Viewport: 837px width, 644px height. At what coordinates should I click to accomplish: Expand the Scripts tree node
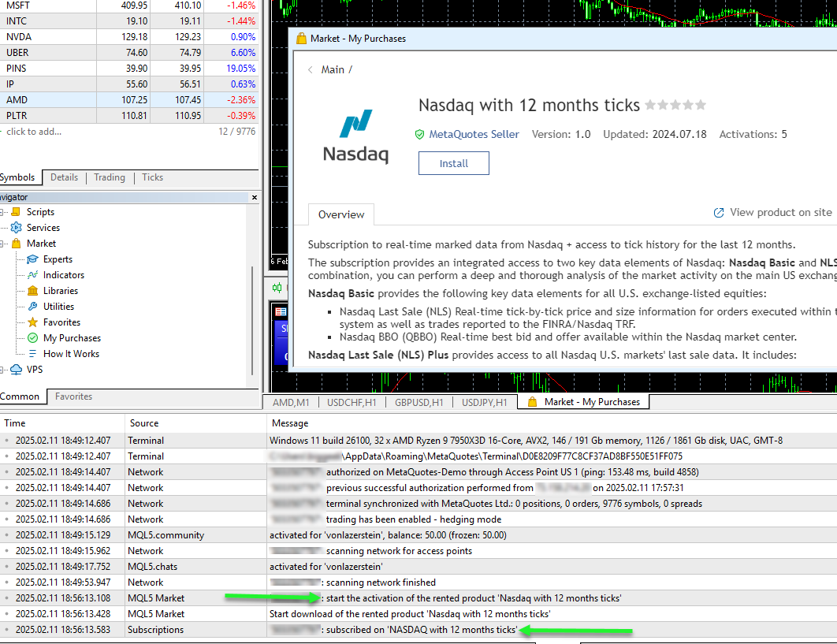(x=2, y=212)
